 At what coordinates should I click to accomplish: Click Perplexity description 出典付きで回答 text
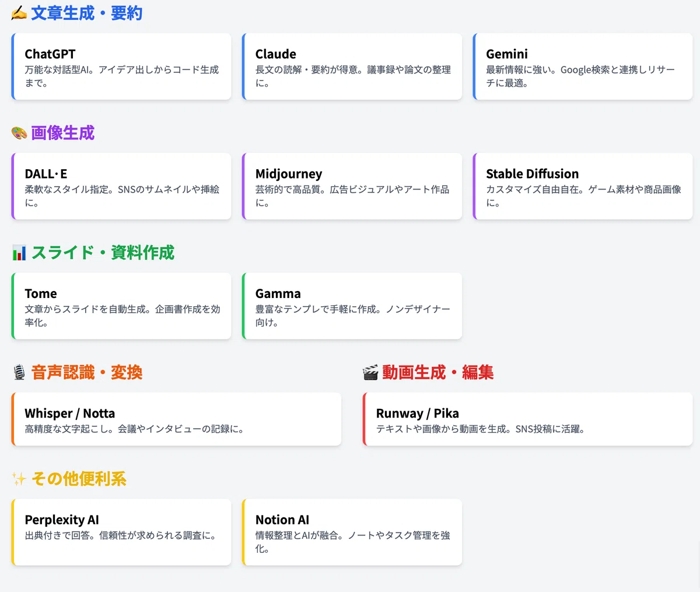[57, 535]
